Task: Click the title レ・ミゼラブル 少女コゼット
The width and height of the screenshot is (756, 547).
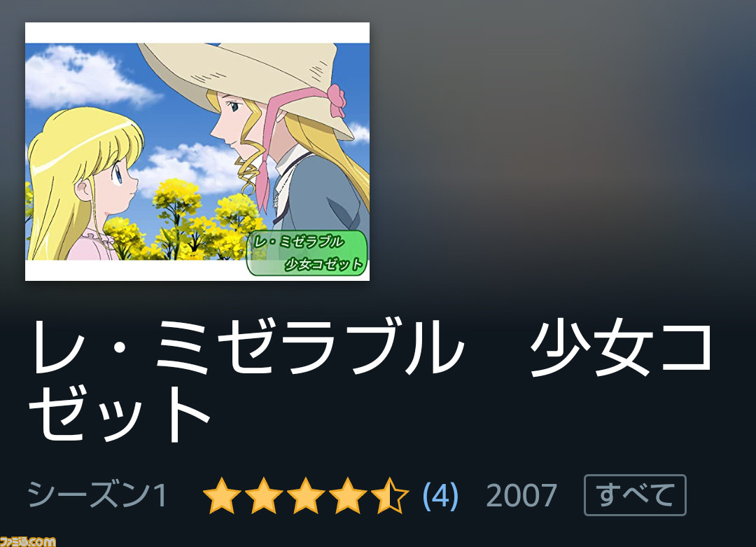Action: [x=371, y=380]
